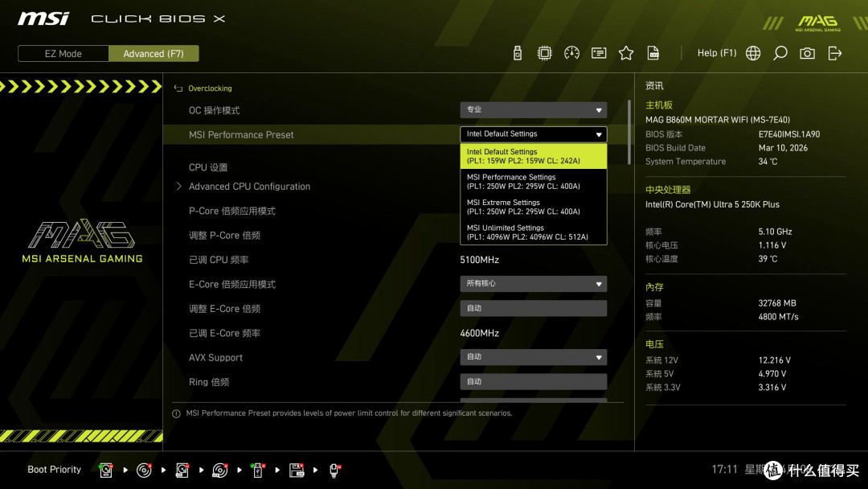The height and width of the screenshot is (489, 868).
Task: Click the System Temperature 34 ℃ value
Action: 768,162
